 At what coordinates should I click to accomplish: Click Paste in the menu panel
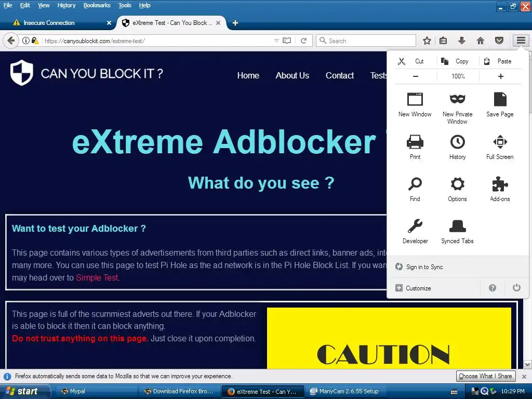[500, 61]
